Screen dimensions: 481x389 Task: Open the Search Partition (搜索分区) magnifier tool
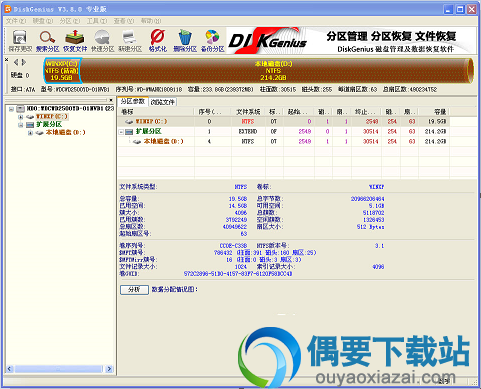[x=47, y=41]
